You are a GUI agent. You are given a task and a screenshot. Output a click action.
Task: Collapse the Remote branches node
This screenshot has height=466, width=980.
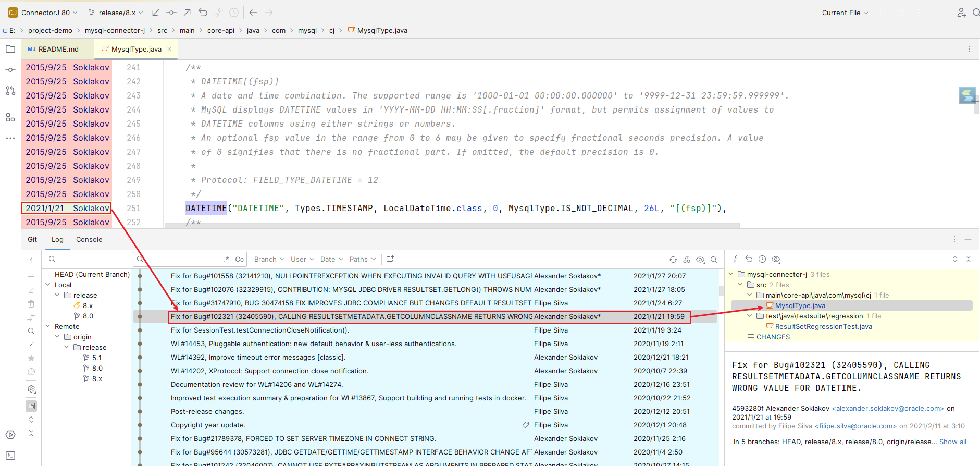pyautogui.click(x=48, y=326)
